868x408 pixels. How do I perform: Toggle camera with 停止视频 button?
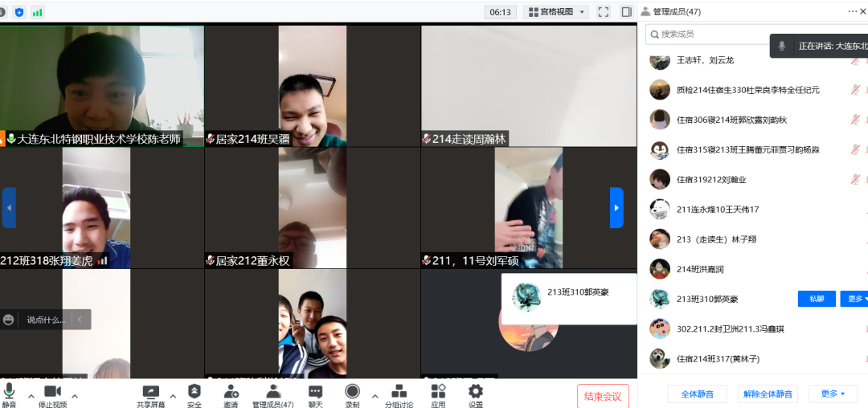[x=52, y=393]
